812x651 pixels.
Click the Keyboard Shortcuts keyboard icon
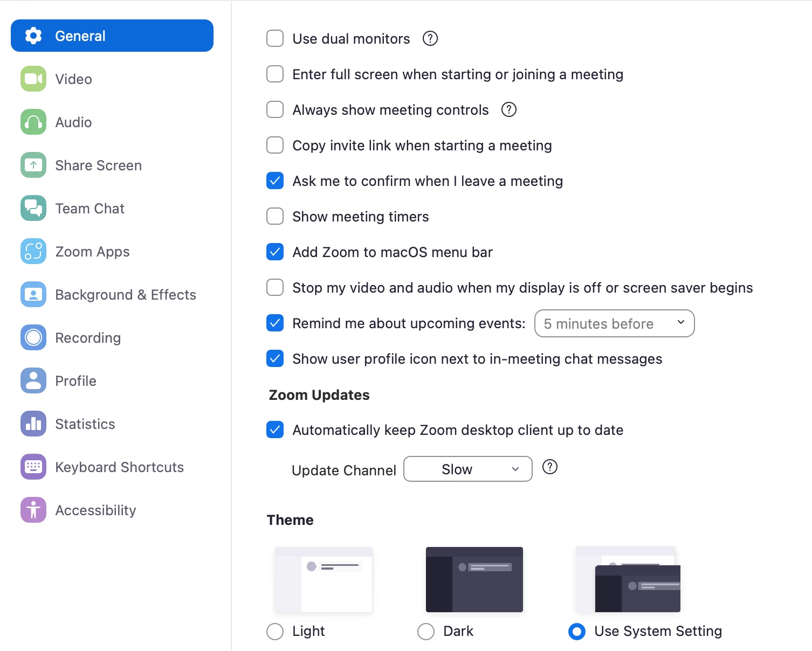(33, 467)
